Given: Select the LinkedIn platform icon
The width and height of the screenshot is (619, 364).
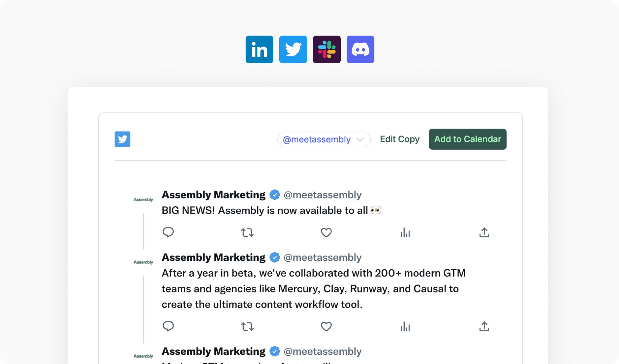Looking at the screenshot, I should [259, 49].
